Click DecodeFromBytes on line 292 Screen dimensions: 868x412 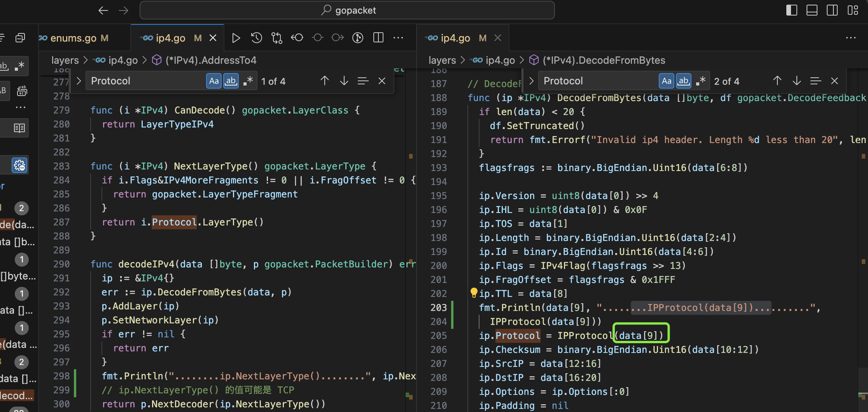pyautogui.click(x=199, y=292)
